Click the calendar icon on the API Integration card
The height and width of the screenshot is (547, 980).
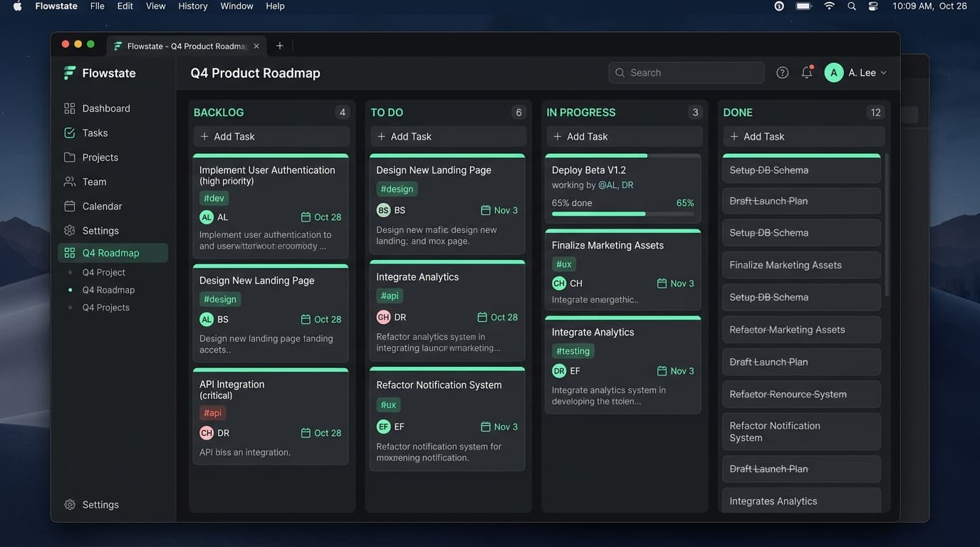coord(306,433)
